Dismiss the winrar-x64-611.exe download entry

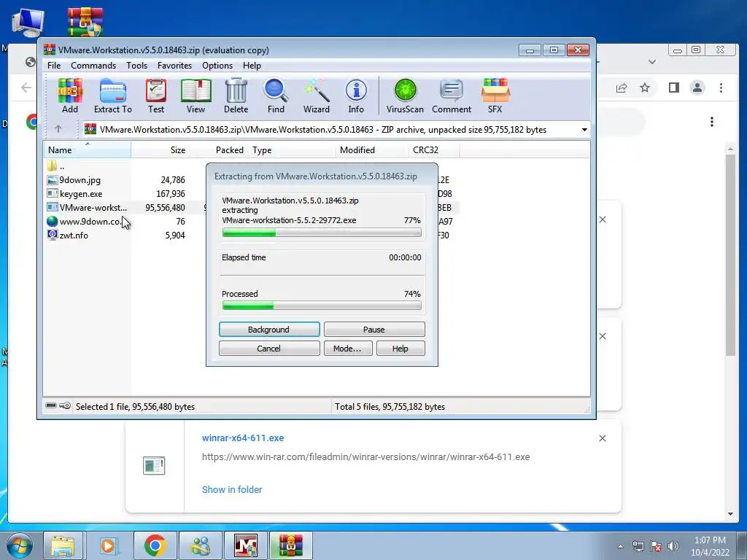coord(602,438)
